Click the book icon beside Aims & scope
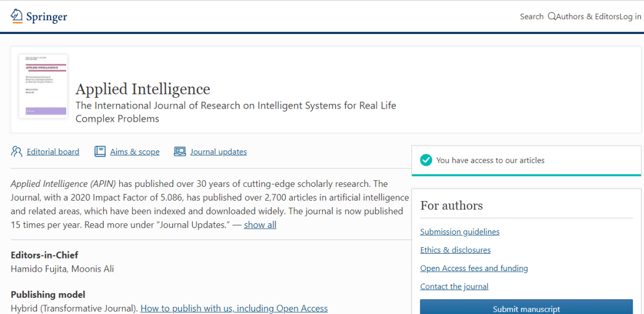This screenshot has height=314, width=644. (x=100, y=152)
